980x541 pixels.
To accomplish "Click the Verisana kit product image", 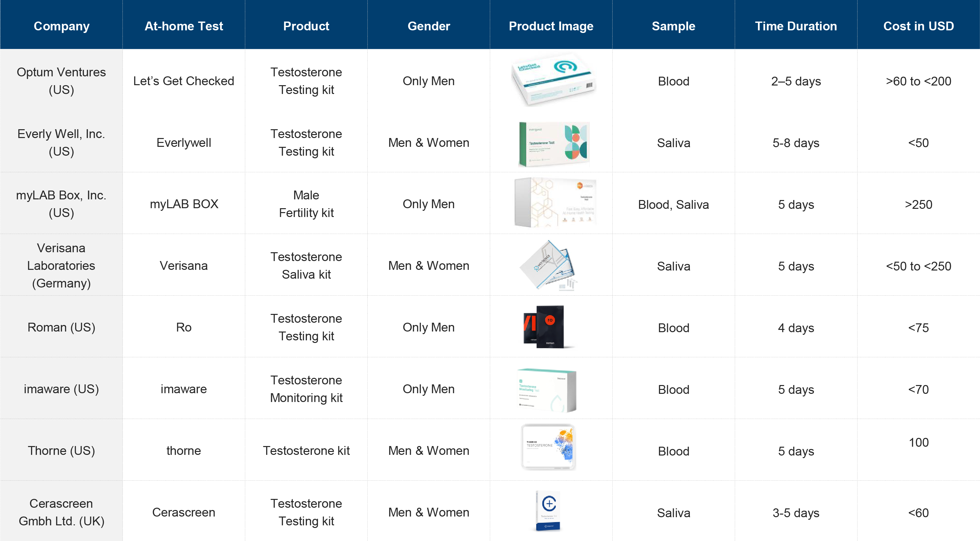I will tap(549, 265).
